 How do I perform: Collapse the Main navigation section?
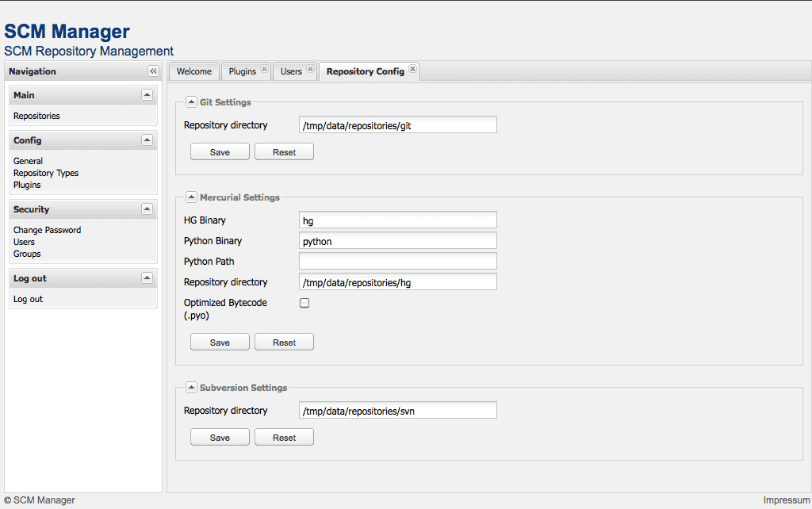click(147, 94)
